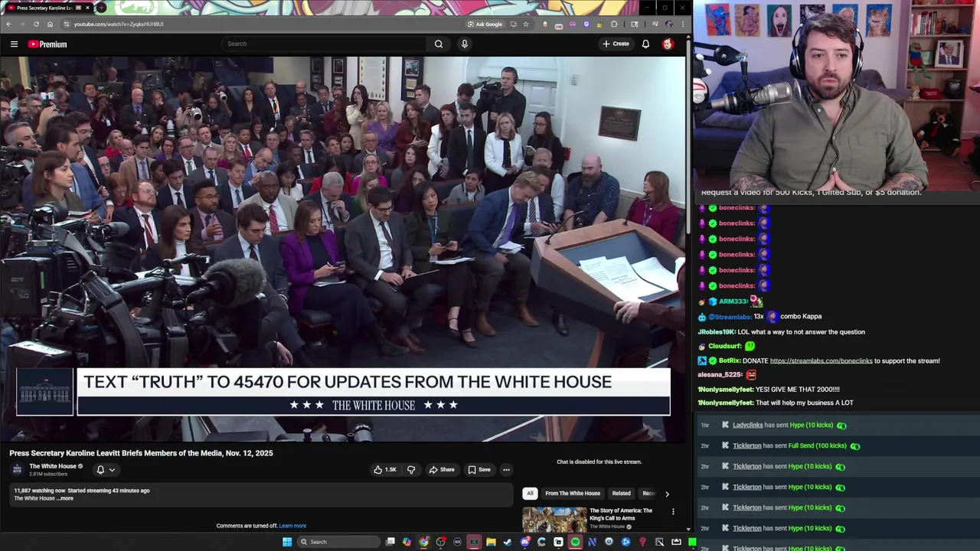
Task: Click the Windows taskbar Search box
Action: point(338,542)
